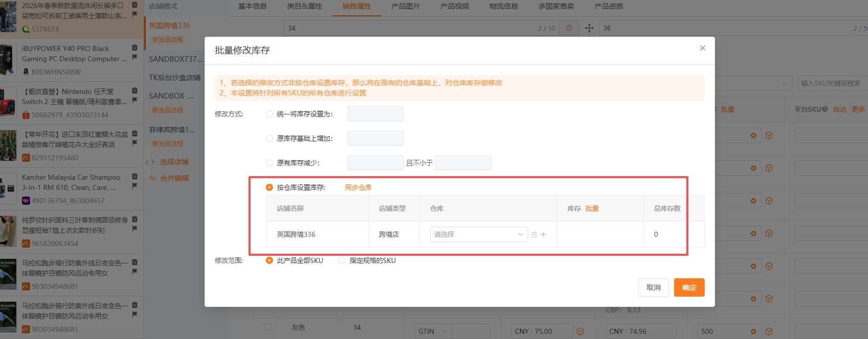Delete the iBUYPOWER Y40 PRO product
This screenshot has width=868, height=339.
point(135,47)
